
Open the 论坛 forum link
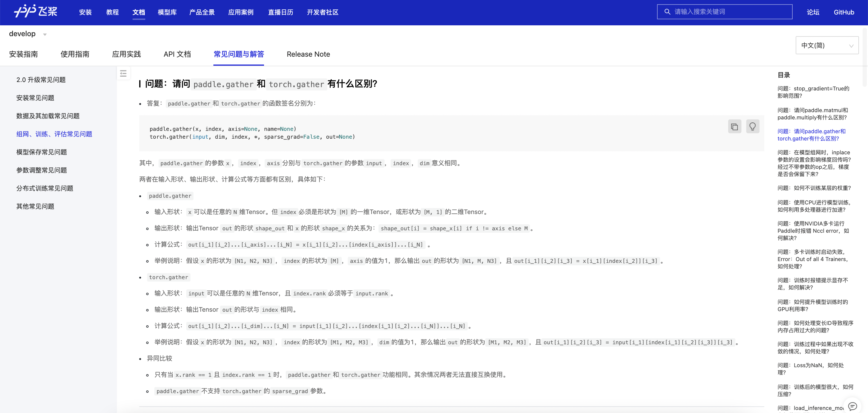813,12
